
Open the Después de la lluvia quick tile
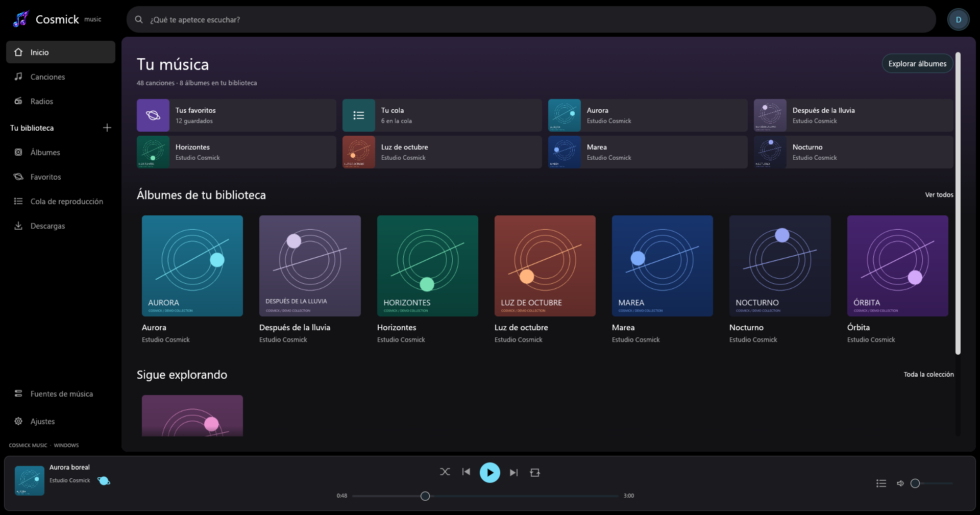point(853,115)
